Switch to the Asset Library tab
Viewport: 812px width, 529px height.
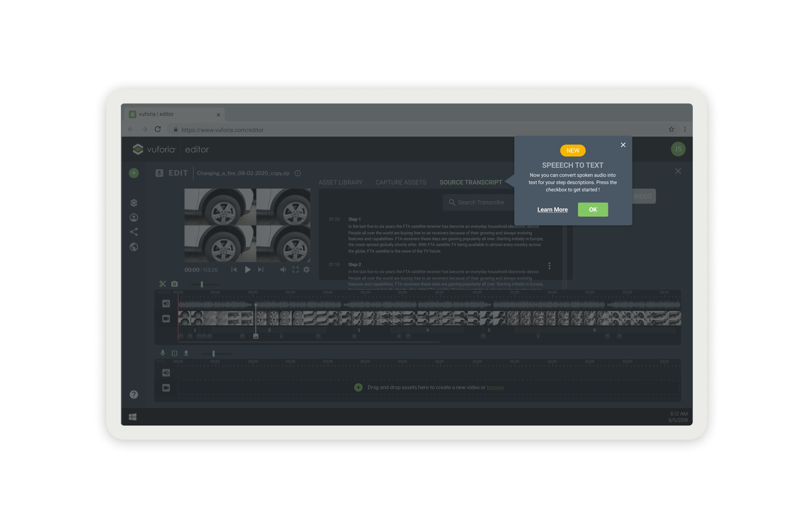click(341, 182)
